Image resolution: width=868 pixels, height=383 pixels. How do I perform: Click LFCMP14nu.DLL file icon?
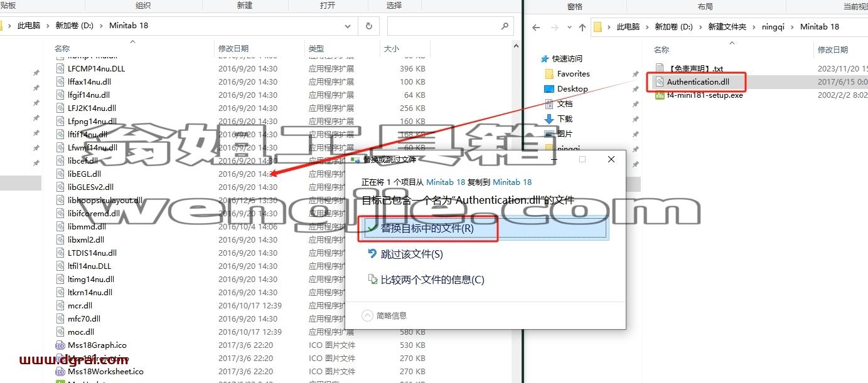[x=60, y=68]
